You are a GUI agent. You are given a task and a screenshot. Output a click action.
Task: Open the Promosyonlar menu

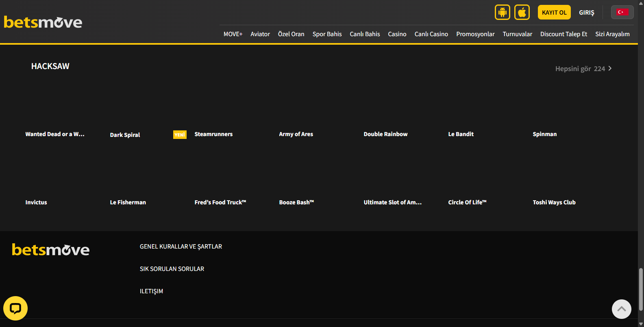[x=475, y=34]
